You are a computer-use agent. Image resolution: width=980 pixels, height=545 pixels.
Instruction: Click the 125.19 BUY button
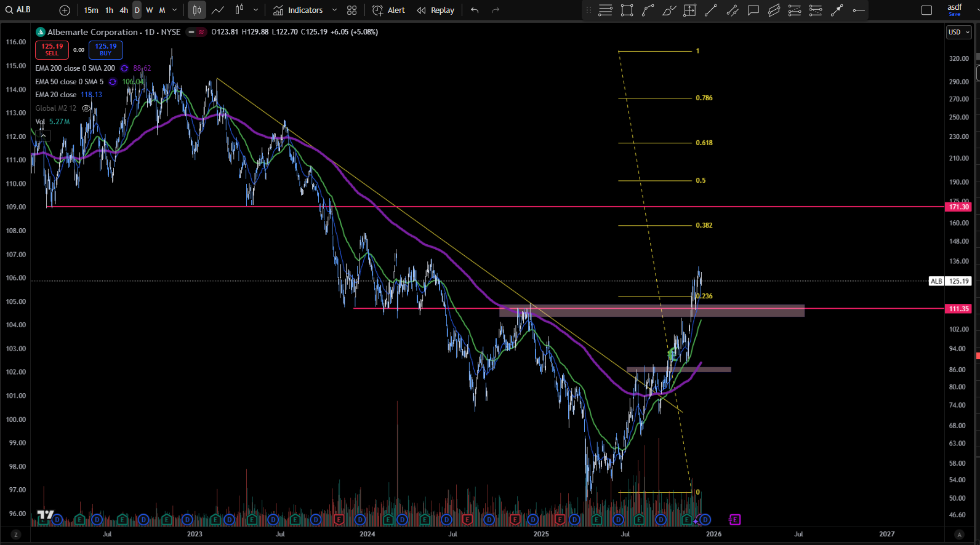[106, 50]
